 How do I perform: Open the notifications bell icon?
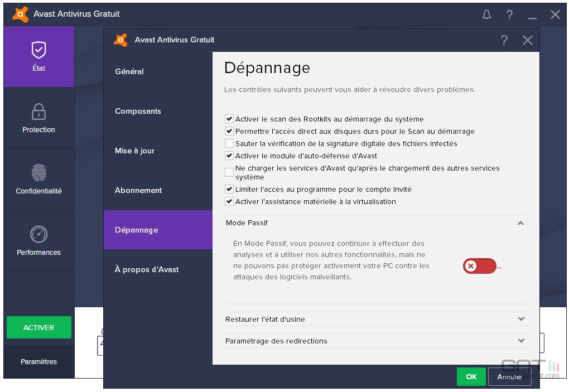coord(486,14)
